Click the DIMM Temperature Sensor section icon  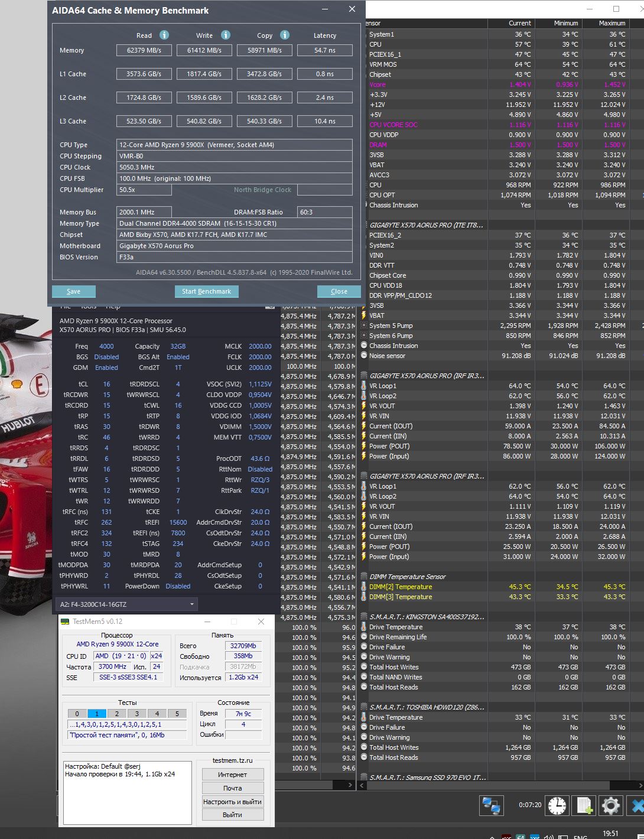pos(364,577)
